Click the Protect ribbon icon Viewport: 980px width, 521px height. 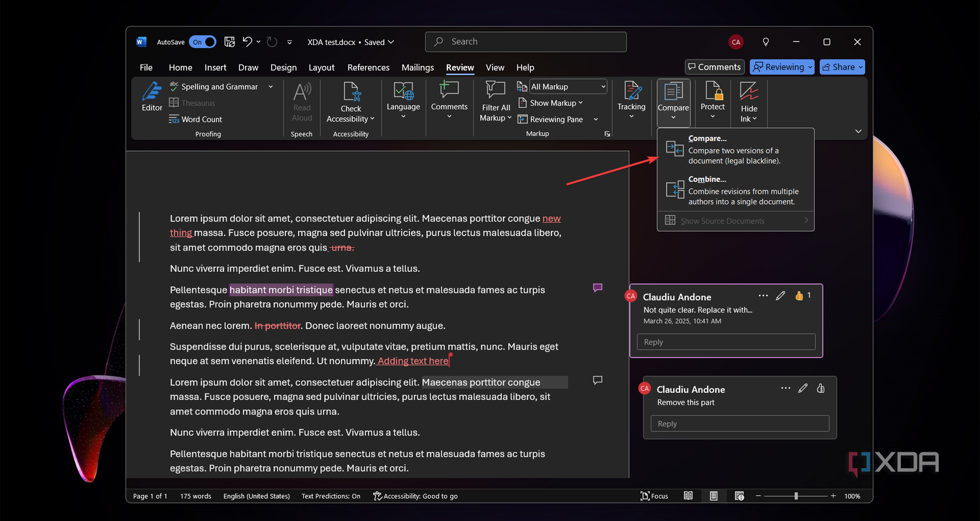713,92
